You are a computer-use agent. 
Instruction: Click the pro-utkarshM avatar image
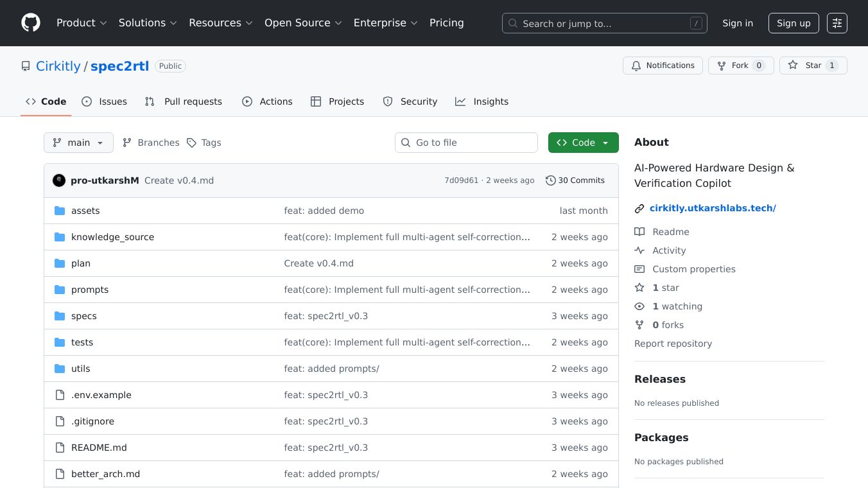click(x=59, y=180)
